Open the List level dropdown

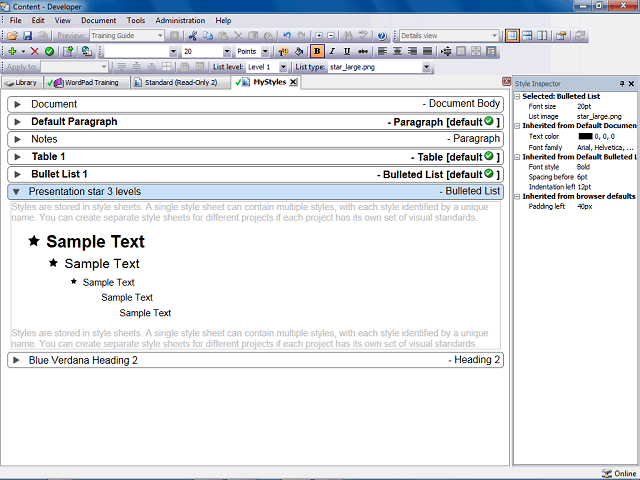[x=283, y=67]
